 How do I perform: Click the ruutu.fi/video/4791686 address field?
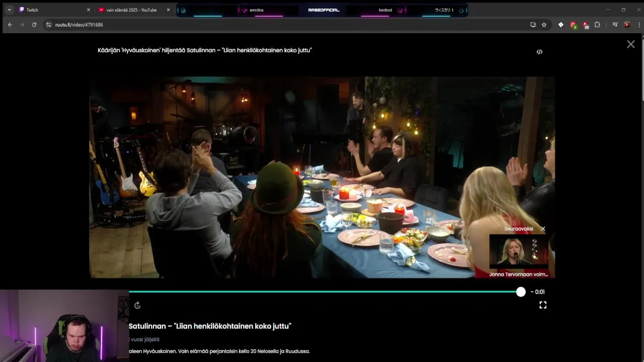point(287,25)
